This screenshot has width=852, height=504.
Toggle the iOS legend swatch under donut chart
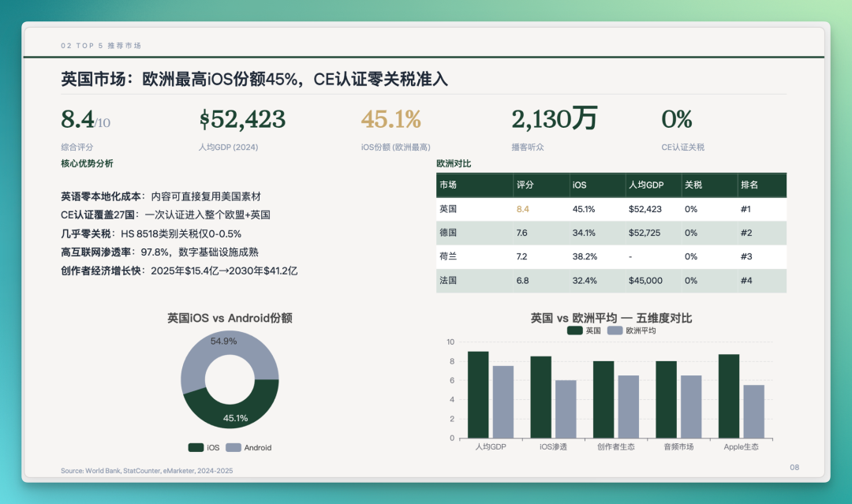pos(196,447)
